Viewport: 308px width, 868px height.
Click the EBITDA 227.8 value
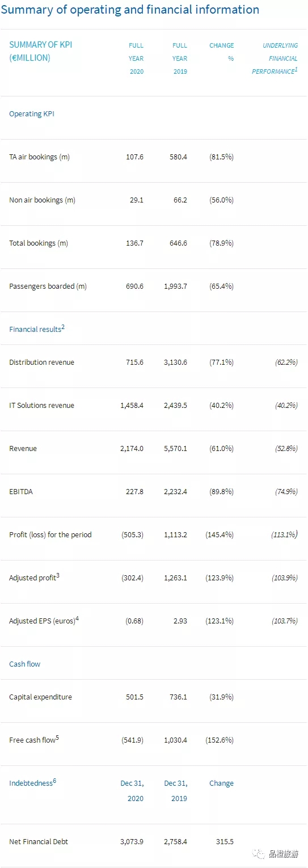(x=134, y=492)
